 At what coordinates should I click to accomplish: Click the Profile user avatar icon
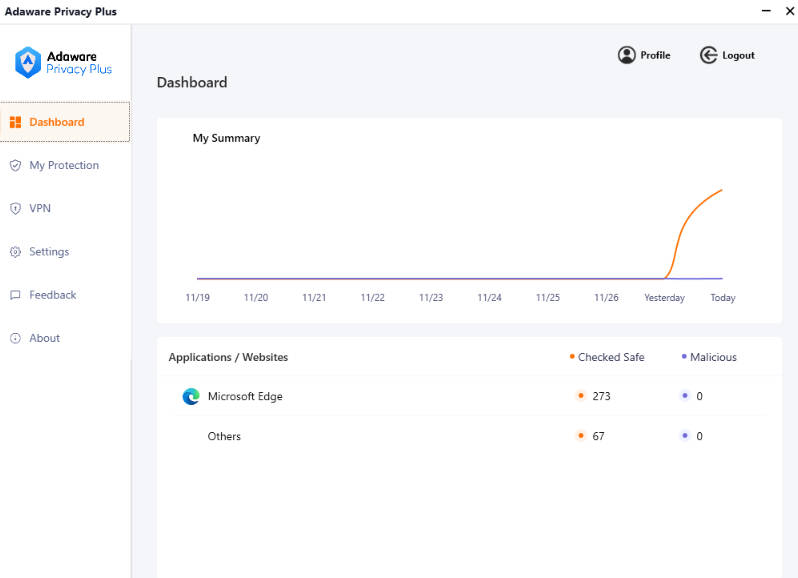(x=626, y=55)
